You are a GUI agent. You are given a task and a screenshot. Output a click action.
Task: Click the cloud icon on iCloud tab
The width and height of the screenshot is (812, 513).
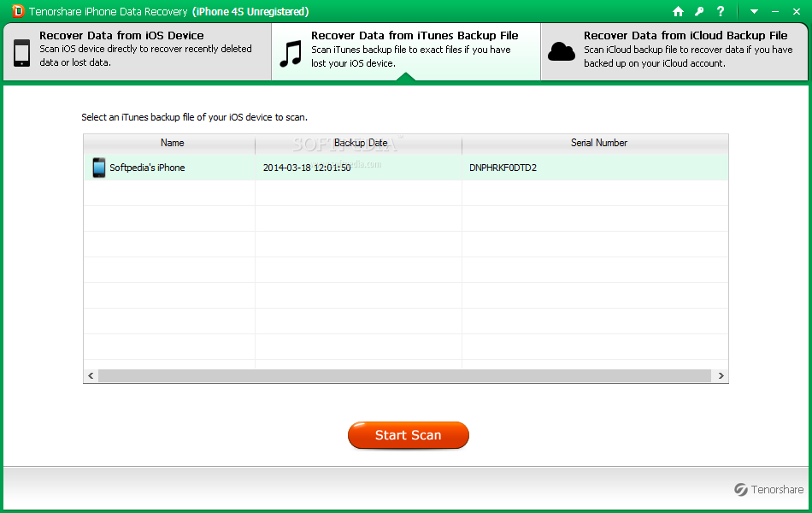point(562,52)
